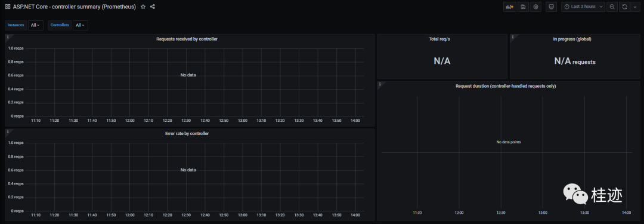Cycle view mode with monitor icon
Image resolution: width=644 pixels, height=224 pixels.
pyautogui.click(x=551, y=7)
